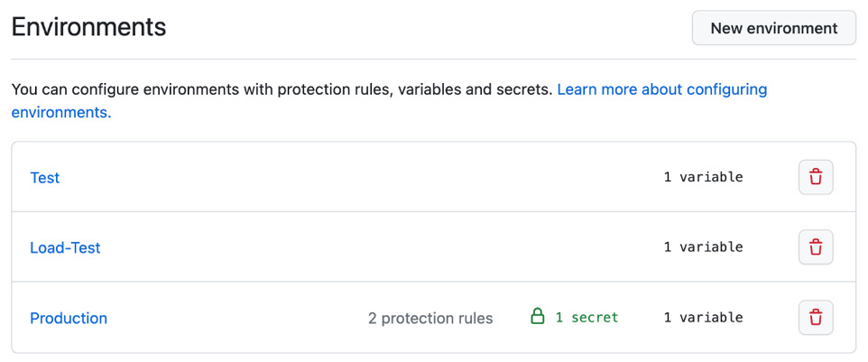Click the green lock icon beside 1 secret
Image resolution: width=868 pixels, height=362 pixels.
(x=537, y=317)
